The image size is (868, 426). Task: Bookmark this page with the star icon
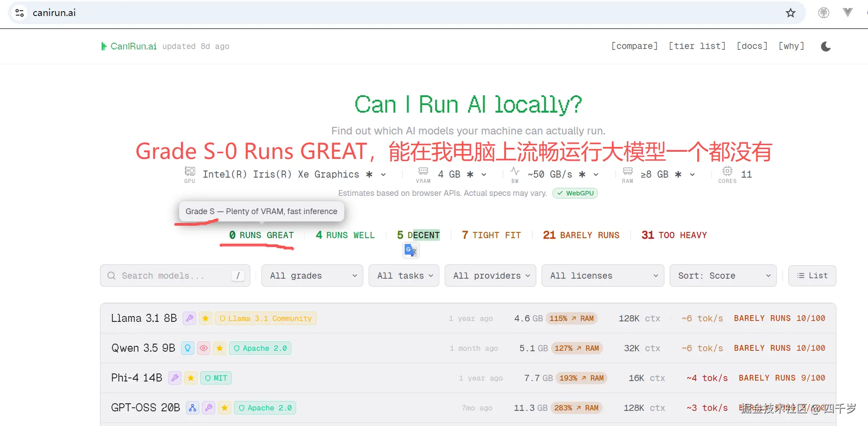pyautogui.click(x=790, y=13)
